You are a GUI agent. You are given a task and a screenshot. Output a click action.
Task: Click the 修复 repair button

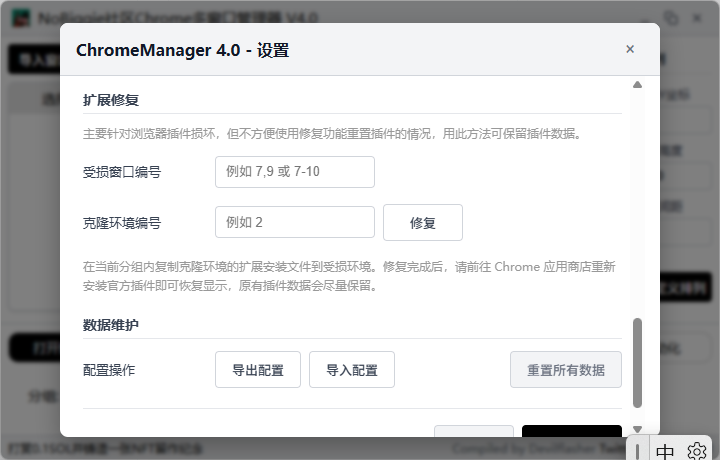(423, 223)
